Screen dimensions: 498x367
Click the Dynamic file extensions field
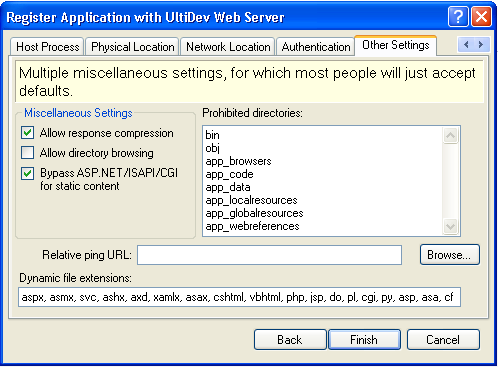pos(239,297)
